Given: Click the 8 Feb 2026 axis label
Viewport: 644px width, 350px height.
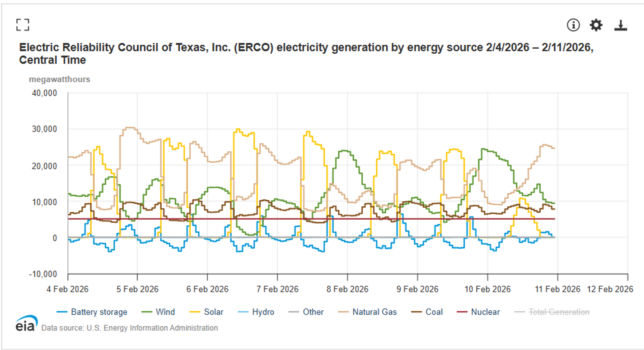Looking at the screenshot, I should (x=347, y=289).
